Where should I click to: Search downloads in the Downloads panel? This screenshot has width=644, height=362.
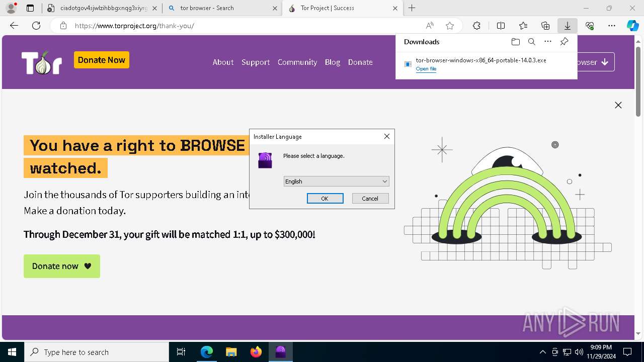click(531, 42)
